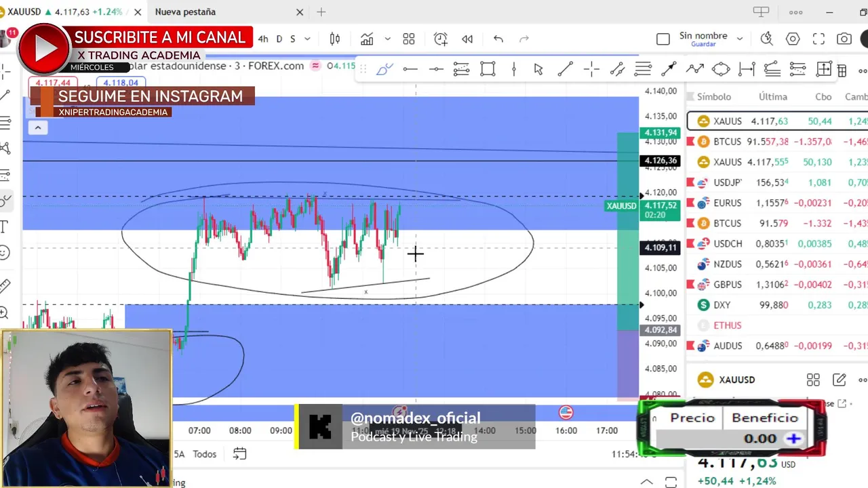
Task: Open a new browser tab with plus
Action: click(321, 12)
